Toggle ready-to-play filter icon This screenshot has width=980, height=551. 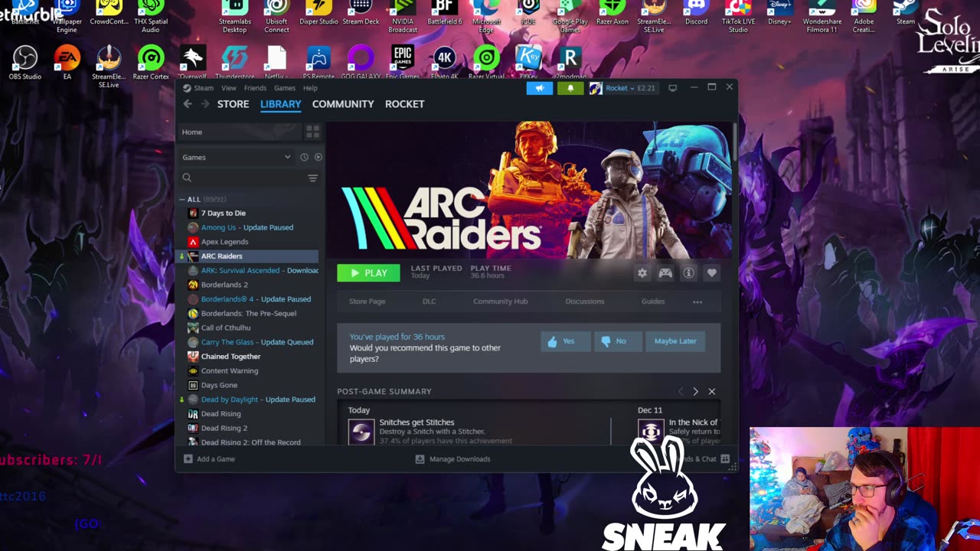[x=318, y=157]
